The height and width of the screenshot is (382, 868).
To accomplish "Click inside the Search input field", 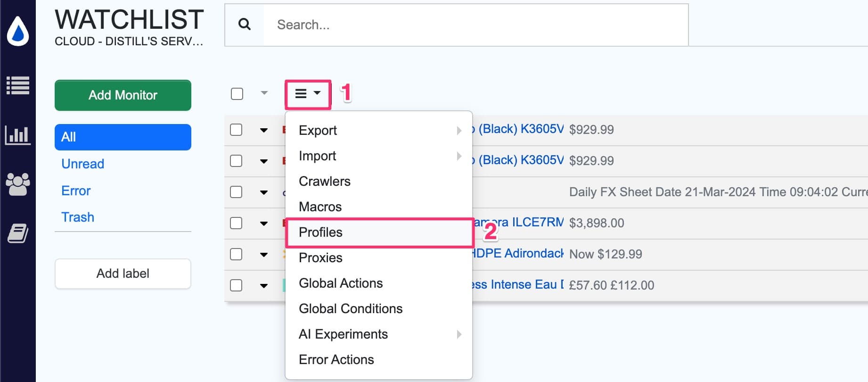I will [424, 25].
